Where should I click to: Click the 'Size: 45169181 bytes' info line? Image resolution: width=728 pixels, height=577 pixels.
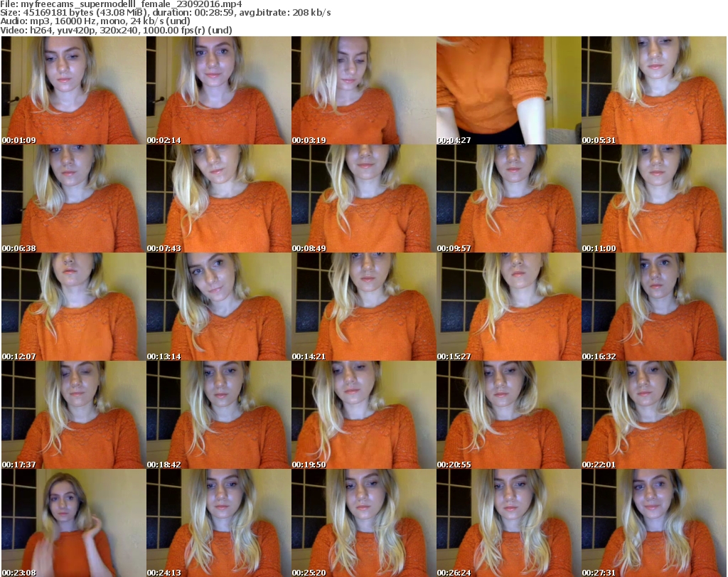(165, 13)
